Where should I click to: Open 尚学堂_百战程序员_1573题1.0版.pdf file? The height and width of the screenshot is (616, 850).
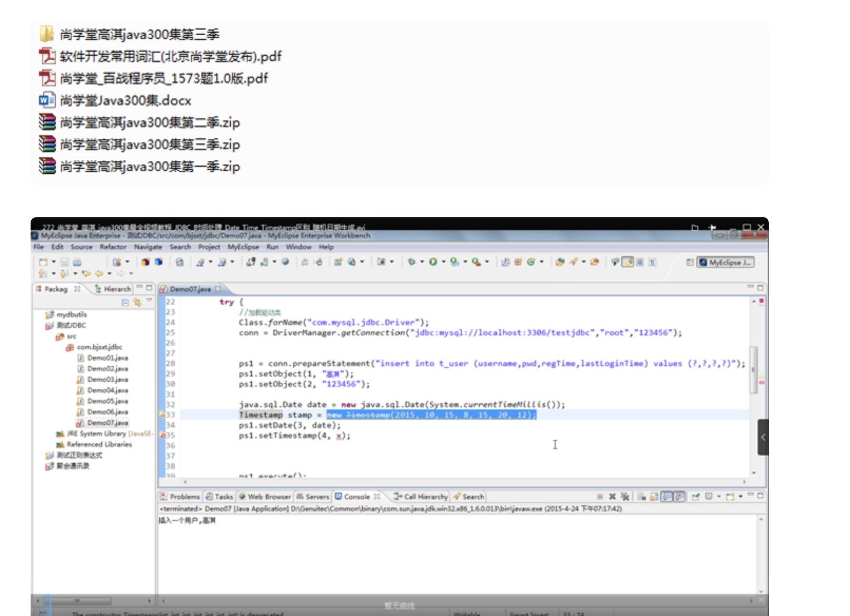click(x=153, y=79)
